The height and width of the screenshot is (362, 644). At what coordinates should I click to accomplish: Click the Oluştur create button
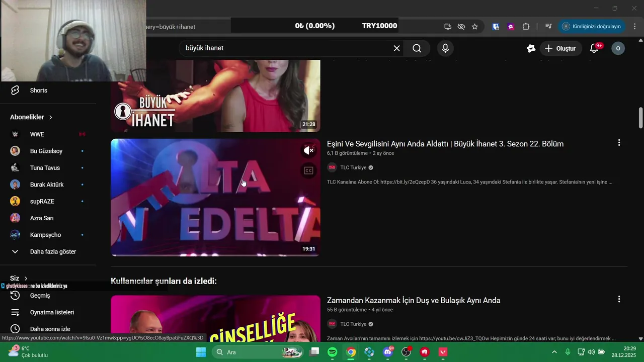[x=560, y=48]
